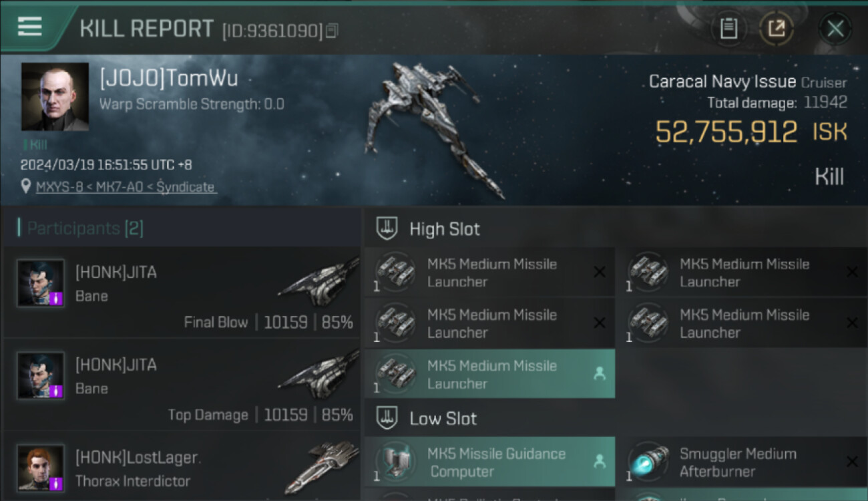The height and width of the screenshot is (501, 868).
Task: Close the Kill Report window
Action: point(835,28)
